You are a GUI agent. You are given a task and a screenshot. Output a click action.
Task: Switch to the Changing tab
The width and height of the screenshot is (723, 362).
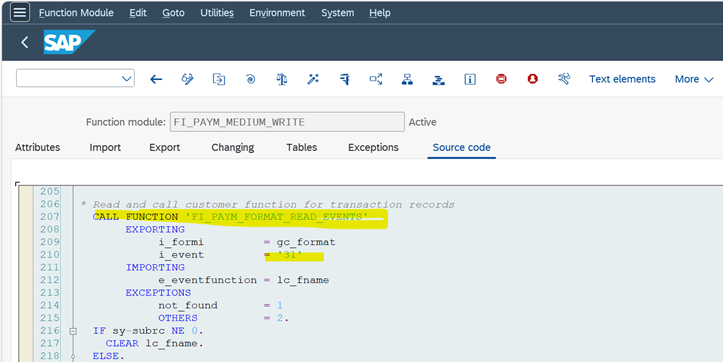[x=233, y=148]
